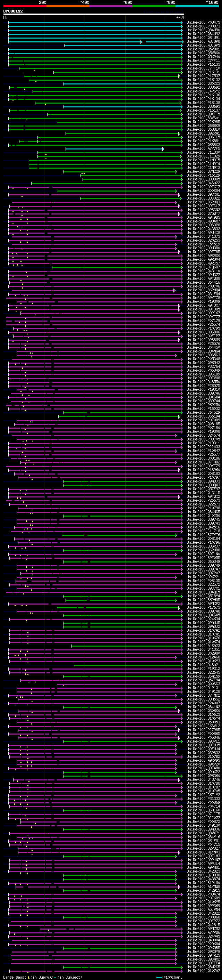The image size is (222, 980).
Task: Select hit UniRef100_Q5XR40
Action: [203, 57]
